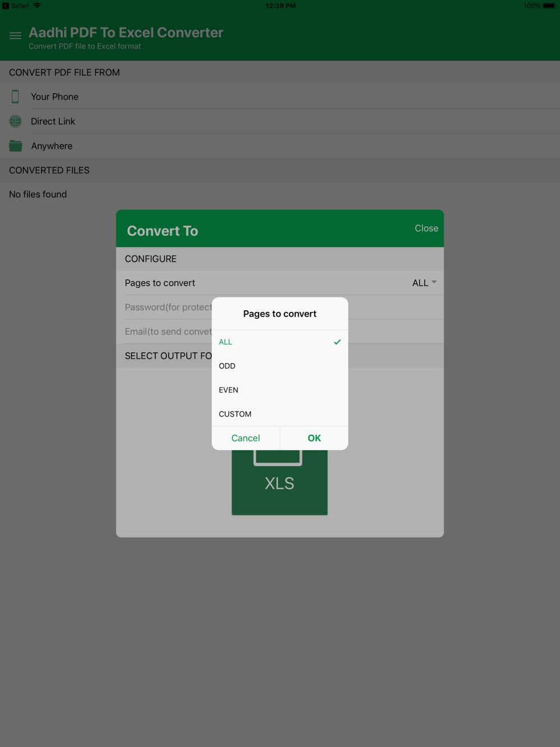
Task: Cancel the Pages to convert dialog
Action: (x=246, y=438)
